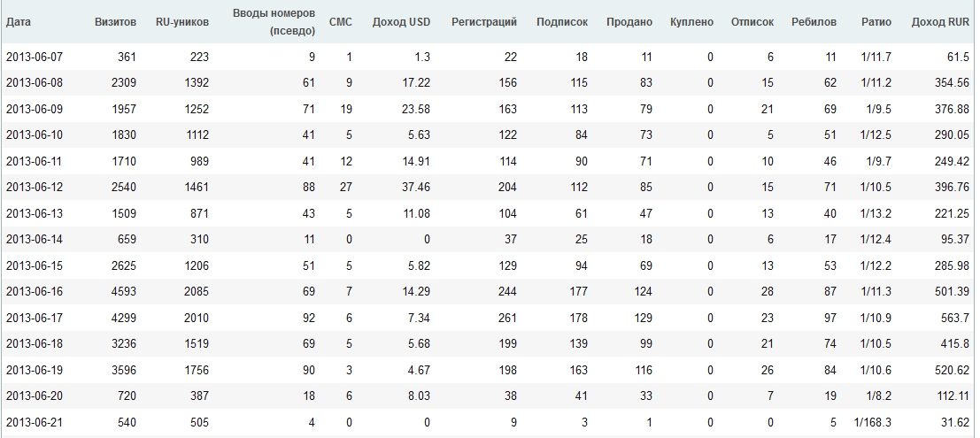
Task: Click the Ребилов column header
Action: point(814,21)
